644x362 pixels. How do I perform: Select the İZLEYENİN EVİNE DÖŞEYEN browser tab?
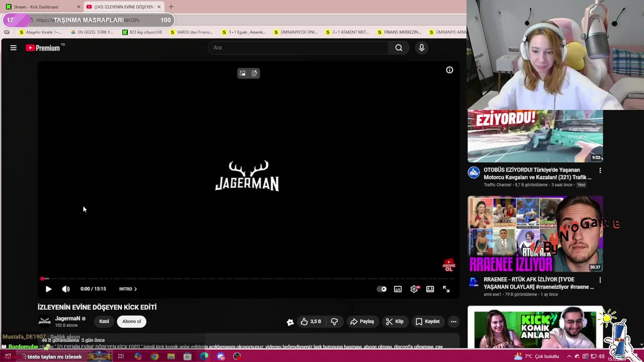click(x=123, y=7)
